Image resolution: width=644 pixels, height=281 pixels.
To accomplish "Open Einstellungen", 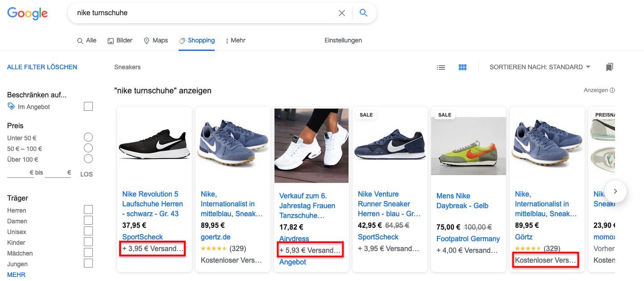I will [343, 40].
